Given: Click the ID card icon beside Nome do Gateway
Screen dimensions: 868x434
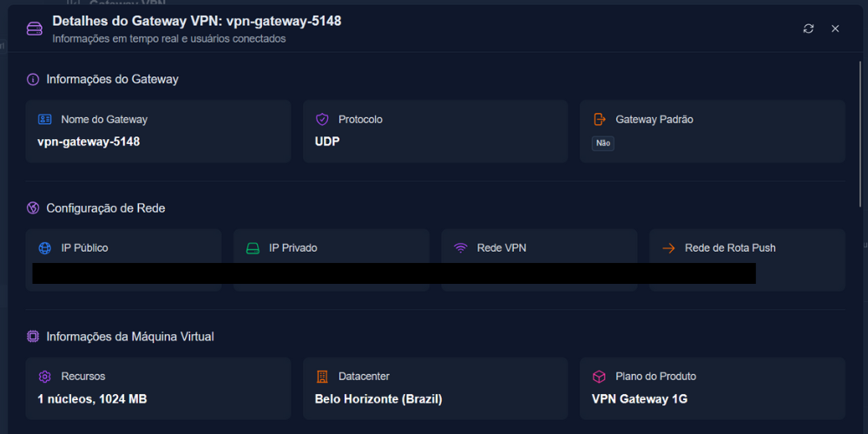Looking at the screenshot, I should [x=45, y=119].
